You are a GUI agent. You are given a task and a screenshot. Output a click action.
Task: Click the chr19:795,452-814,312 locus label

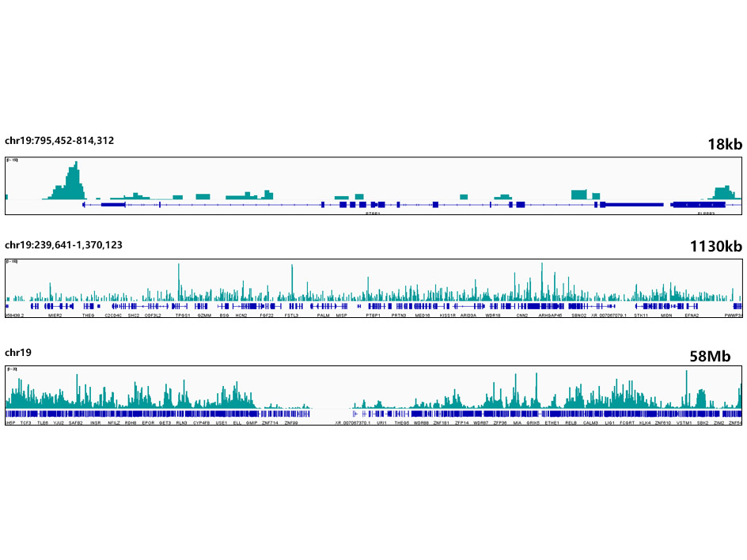click(x=59, y=141)
